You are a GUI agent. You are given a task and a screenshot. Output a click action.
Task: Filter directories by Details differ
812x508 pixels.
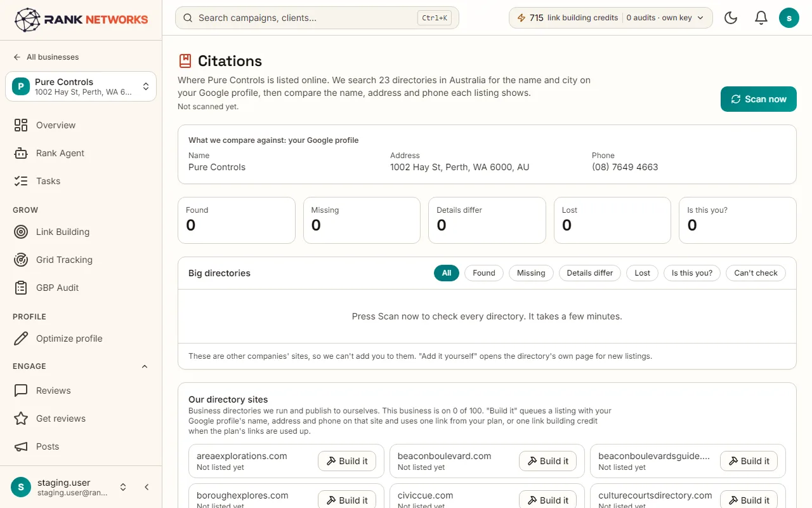point(590,273)
